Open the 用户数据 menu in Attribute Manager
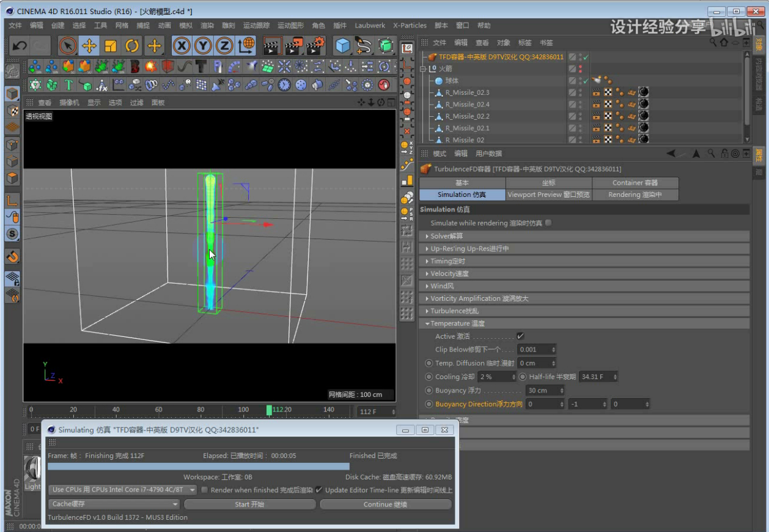Image resolution: width=769 pixels, height=532 pixels. click(488, 153)
